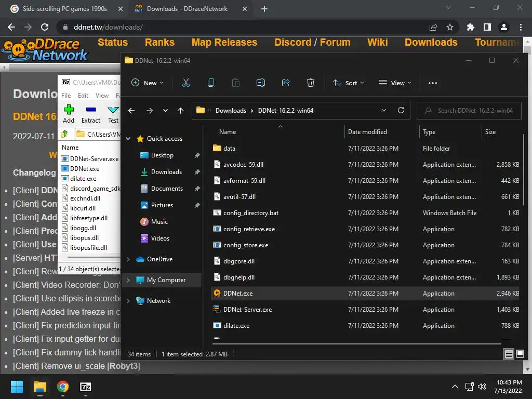Screen dimensions: 532x399
Task: Open recent locations dropdown chevron
Action: click(165, 111)
